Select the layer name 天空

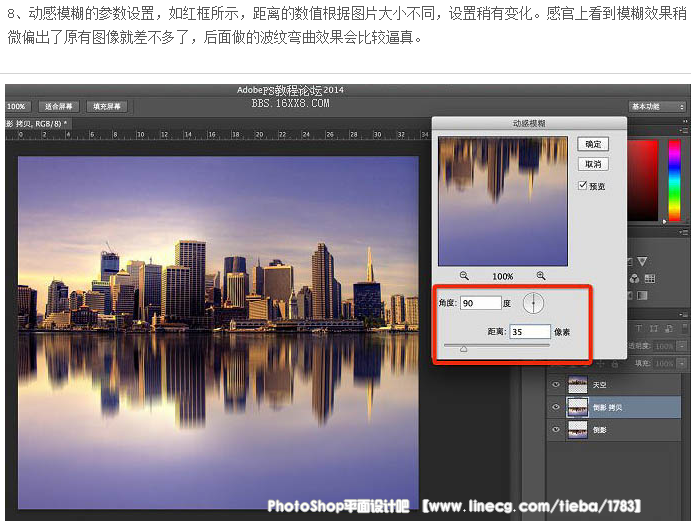click(599, 385)
